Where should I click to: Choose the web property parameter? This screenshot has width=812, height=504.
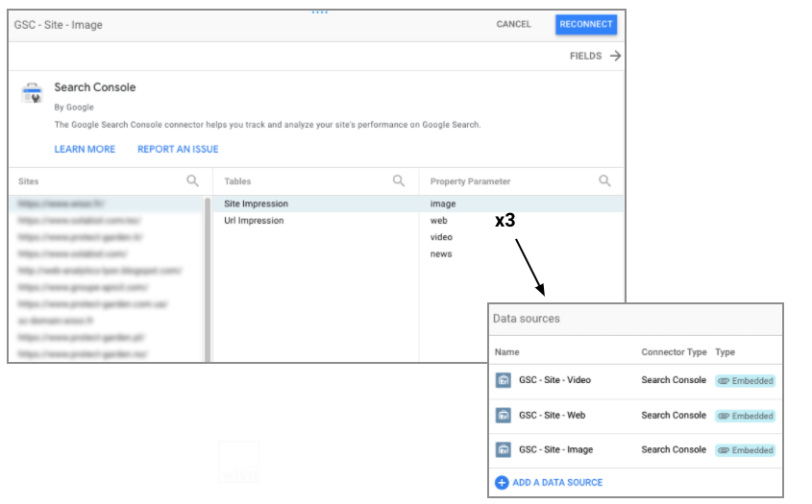pyautogui.click(x=438, y=221)
